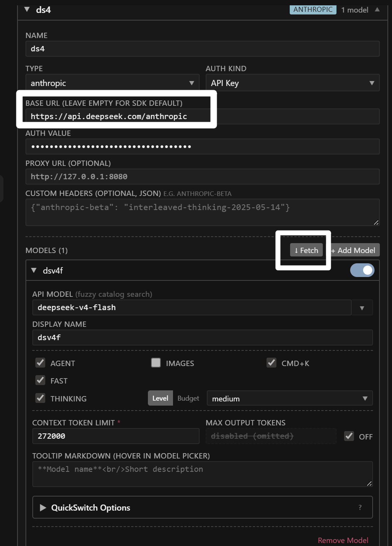The image size is (392, 546).
Task: Click the 'MODELS (1)' heading text
Action: point(46,250)
